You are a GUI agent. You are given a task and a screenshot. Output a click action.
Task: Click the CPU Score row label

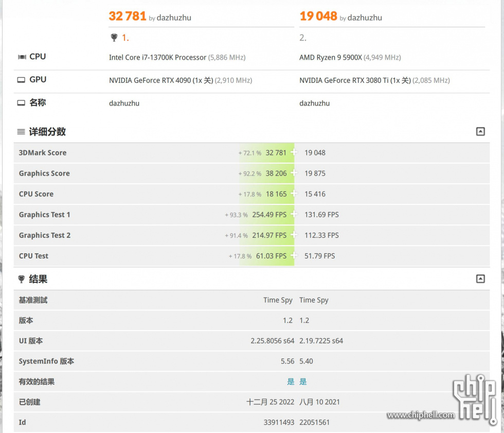click(x=36, y=194)
